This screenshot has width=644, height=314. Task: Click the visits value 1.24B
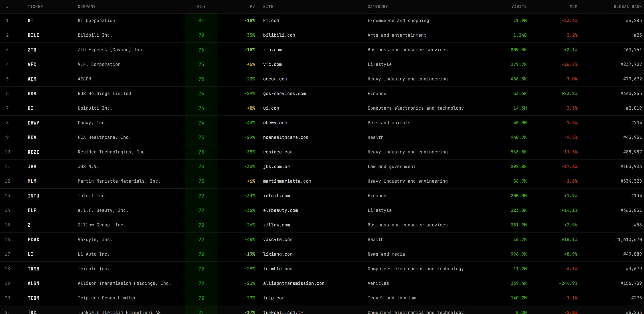click(520, 35)
